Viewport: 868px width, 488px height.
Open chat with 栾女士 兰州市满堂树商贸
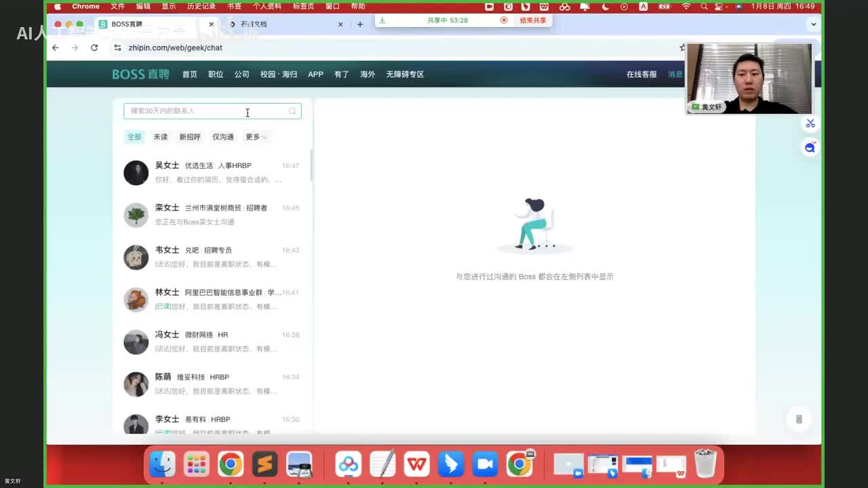[212, 215]
